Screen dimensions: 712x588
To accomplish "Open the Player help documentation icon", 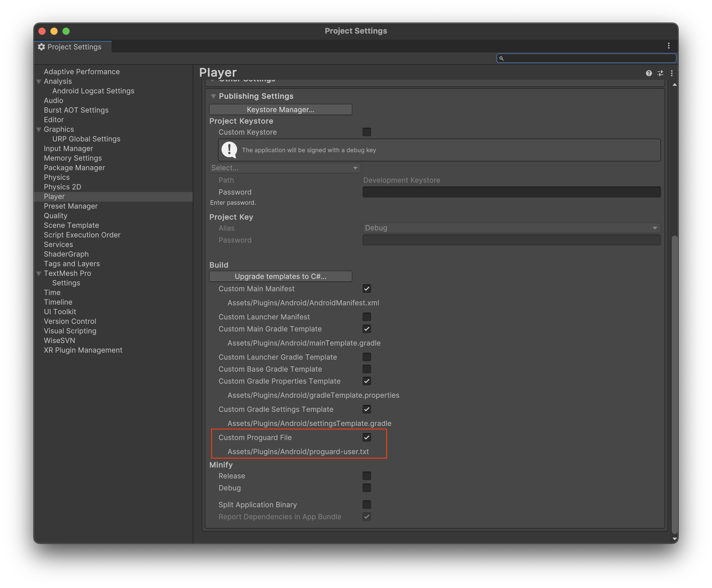I will point(649,73).
